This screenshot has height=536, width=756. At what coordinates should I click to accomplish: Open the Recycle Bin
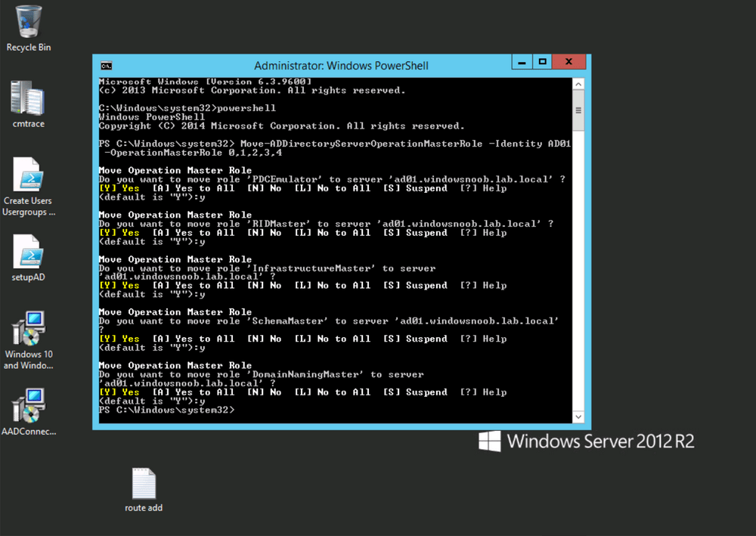click(28, 23)
